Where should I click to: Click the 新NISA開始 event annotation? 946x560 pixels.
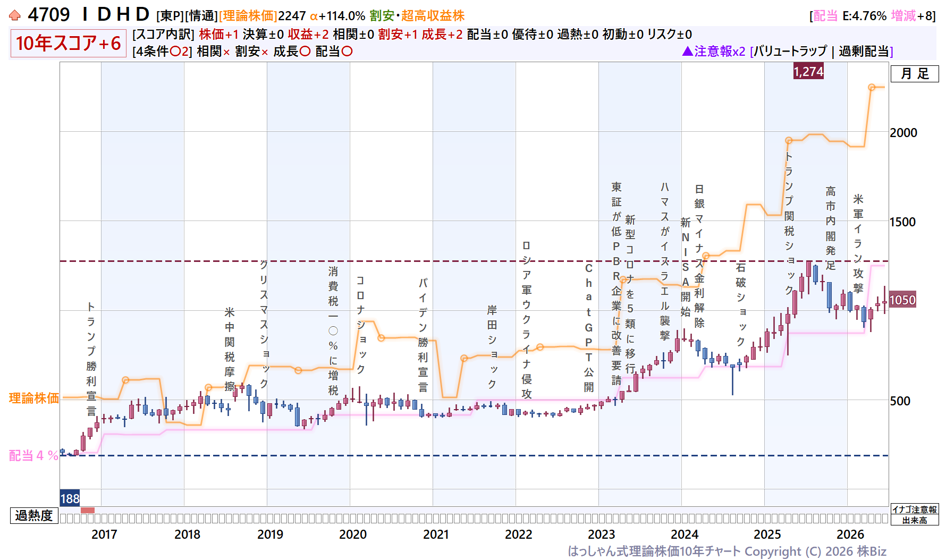(686, 267)
